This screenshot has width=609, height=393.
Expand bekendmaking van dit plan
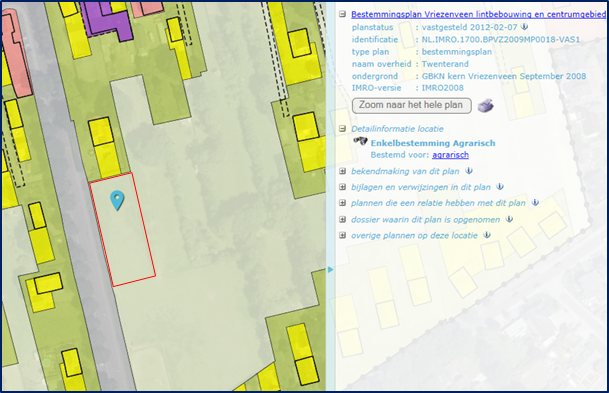342,171
